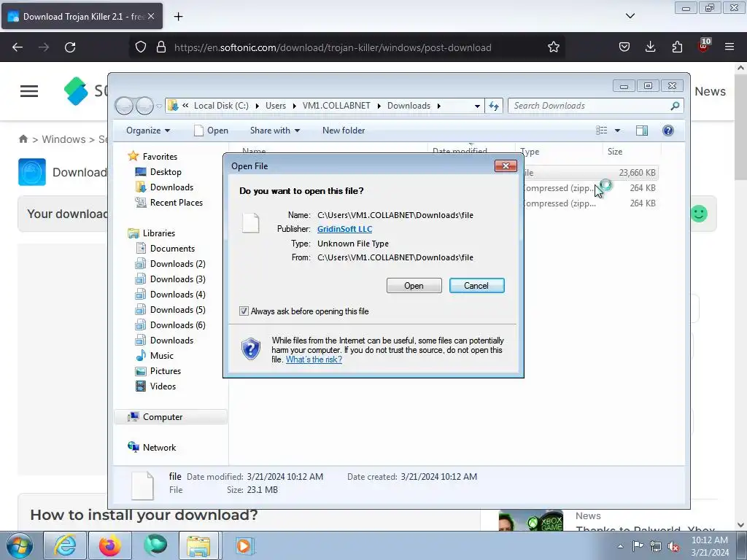This screenshot has width=747, height=560.
Task: Expand the arrow after Downloads in breadcrumb
Action: click(x=438, y=106)
